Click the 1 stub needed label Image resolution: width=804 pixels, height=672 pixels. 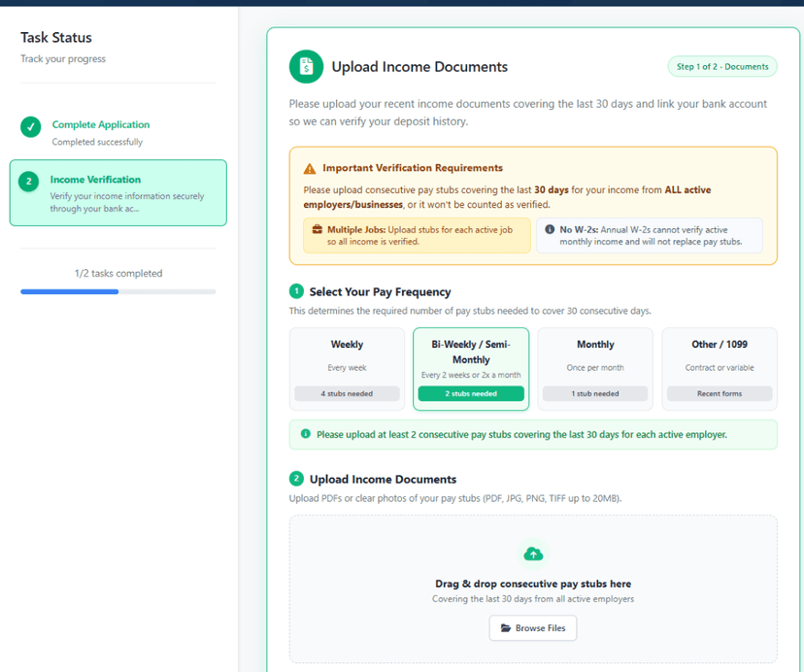(x=595, y=393)
